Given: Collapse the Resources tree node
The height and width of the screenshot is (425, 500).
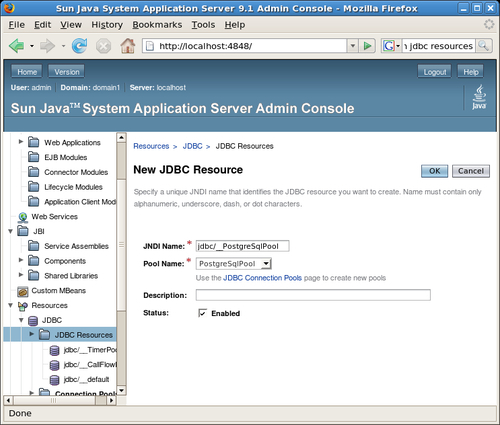Looking at the screenshot, I should point(10,305).
